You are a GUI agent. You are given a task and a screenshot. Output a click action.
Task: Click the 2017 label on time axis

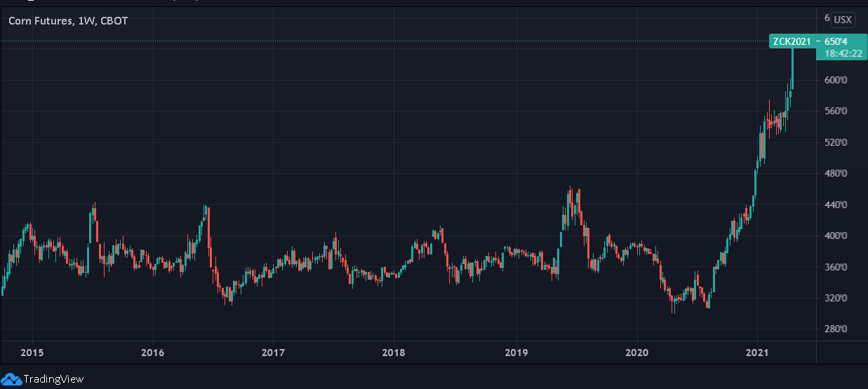[x=273, y=351]
